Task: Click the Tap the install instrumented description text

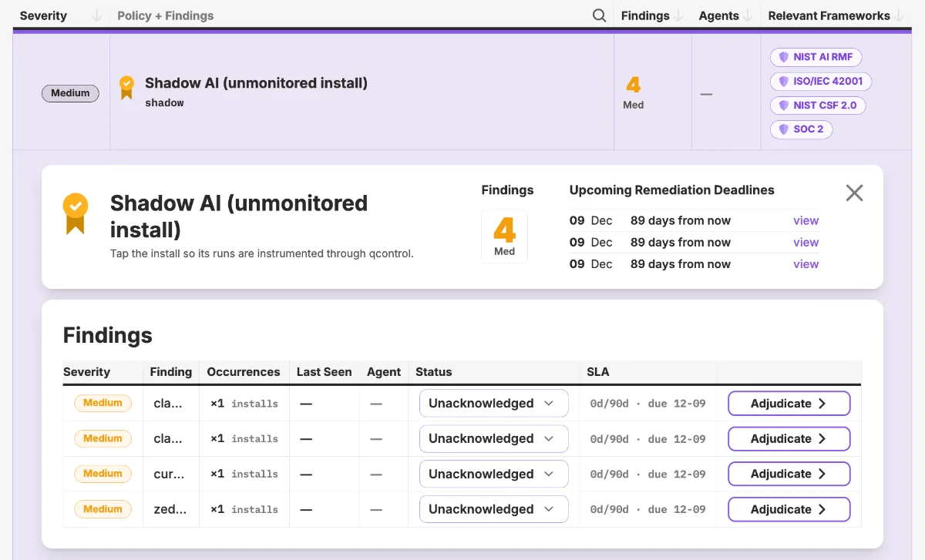Action: click(262, 253)
